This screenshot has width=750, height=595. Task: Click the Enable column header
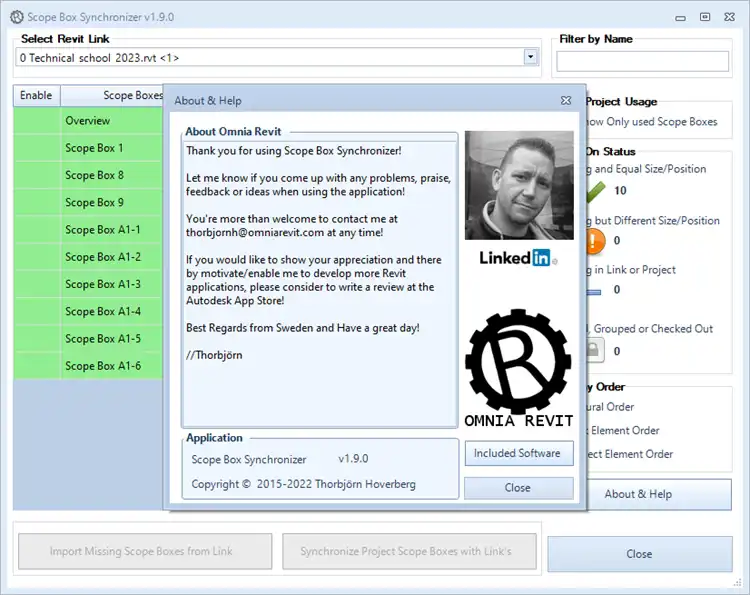pyautogui.click(x=36, y=96)
